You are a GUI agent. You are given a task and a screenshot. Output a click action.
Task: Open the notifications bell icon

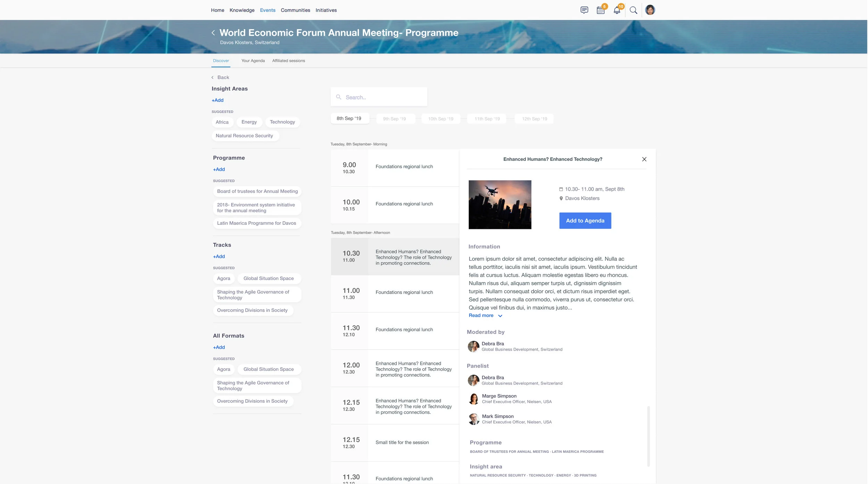pos(617,10)
